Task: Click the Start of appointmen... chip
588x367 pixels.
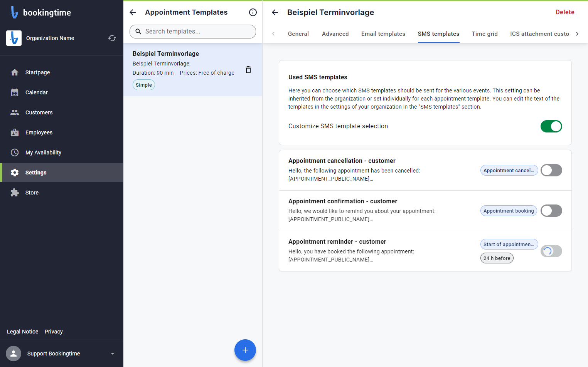Action: (x=509, y=244)
